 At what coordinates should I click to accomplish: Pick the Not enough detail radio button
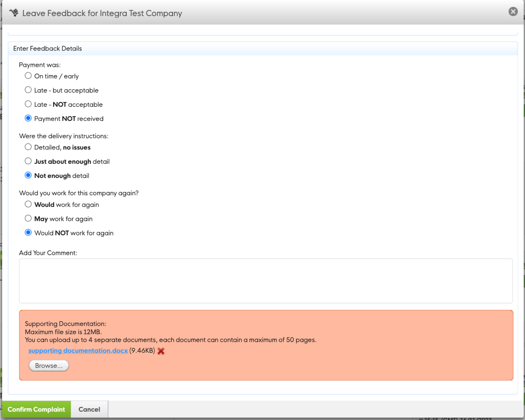coord(28,175)
